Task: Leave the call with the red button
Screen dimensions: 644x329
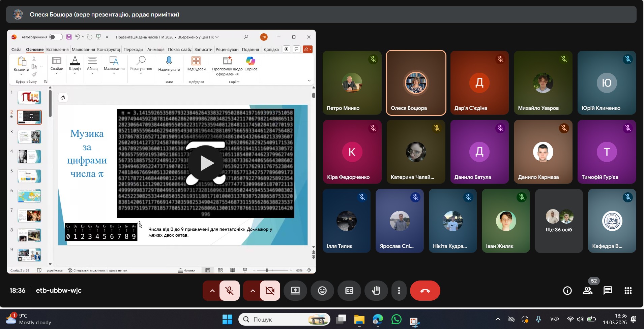Action: (x=425, y=291)
